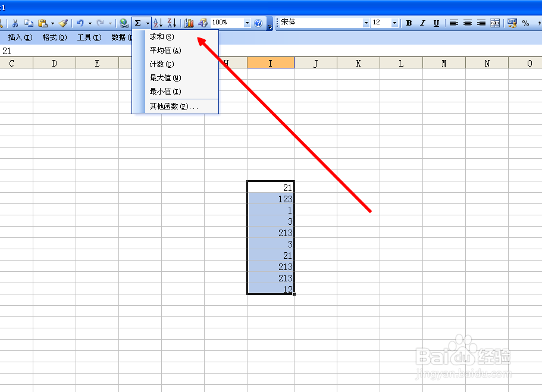Image resolution: width=542 pixels, height=392 pixels.
Task: Click the Insert Hyperlink globe icon
Action: click(124, 23)
